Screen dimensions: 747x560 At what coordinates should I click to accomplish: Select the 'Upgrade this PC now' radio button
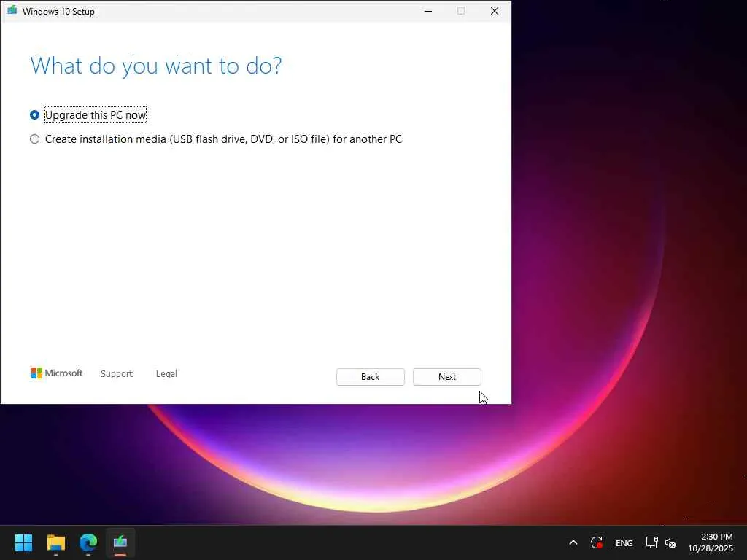click(x=34, y=114)
